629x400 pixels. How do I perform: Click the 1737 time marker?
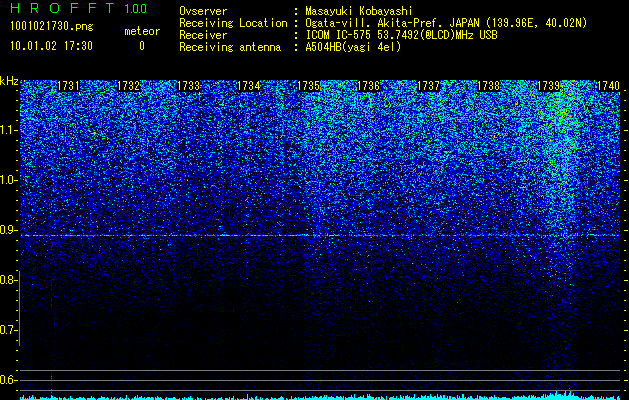428,86
